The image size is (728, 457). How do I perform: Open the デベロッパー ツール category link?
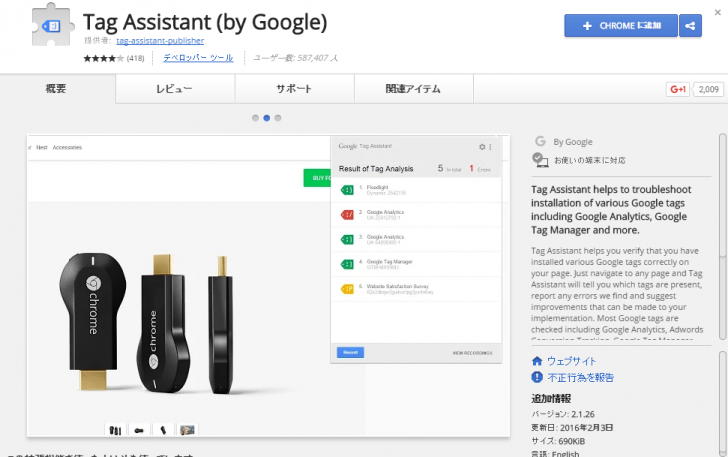198,58
